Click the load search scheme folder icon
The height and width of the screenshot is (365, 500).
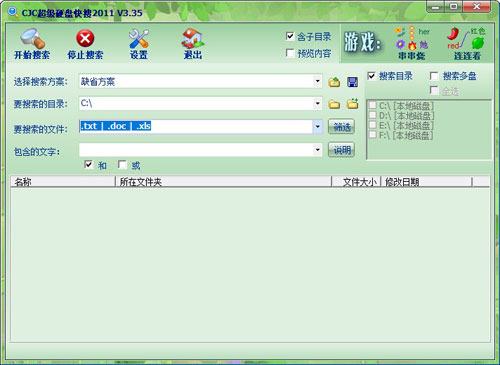[x=334, y=82]
